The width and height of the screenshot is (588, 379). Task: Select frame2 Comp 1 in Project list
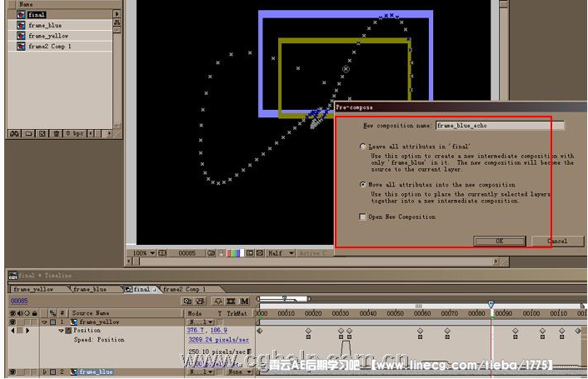pos(48,47)
